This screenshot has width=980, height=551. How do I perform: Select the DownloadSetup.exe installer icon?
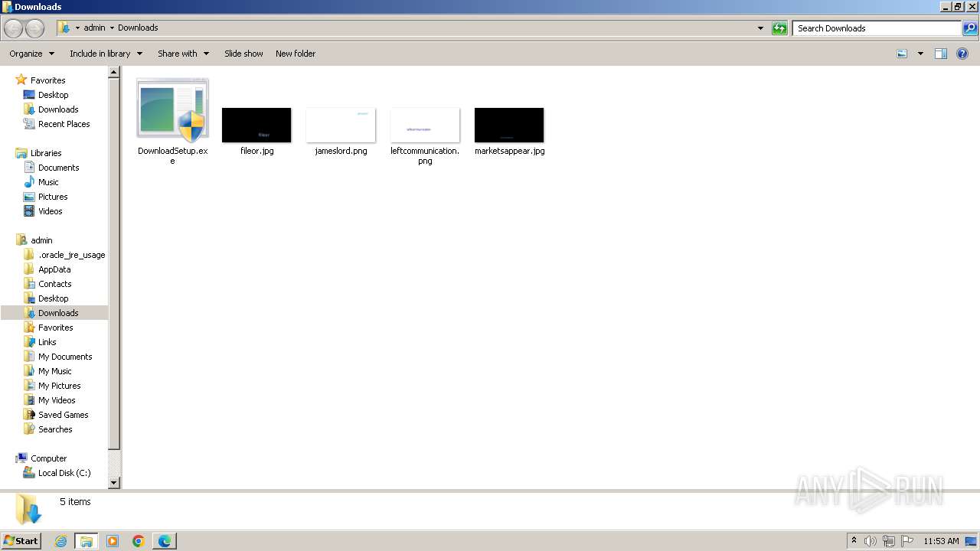coord(172,110)
